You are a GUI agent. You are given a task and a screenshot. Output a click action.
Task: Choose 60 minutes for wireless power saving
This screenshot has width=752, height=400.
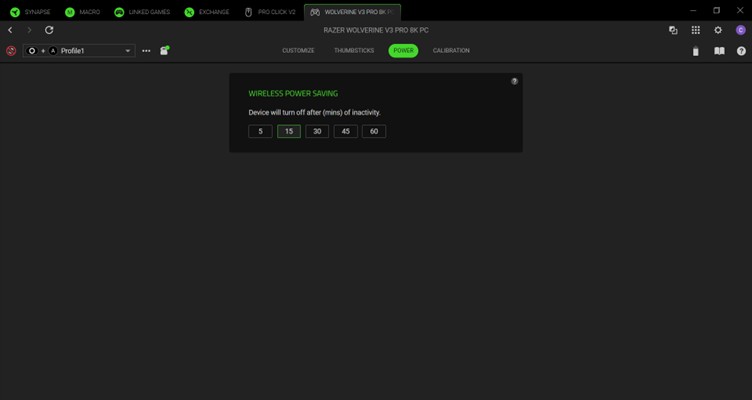(373, 131)
